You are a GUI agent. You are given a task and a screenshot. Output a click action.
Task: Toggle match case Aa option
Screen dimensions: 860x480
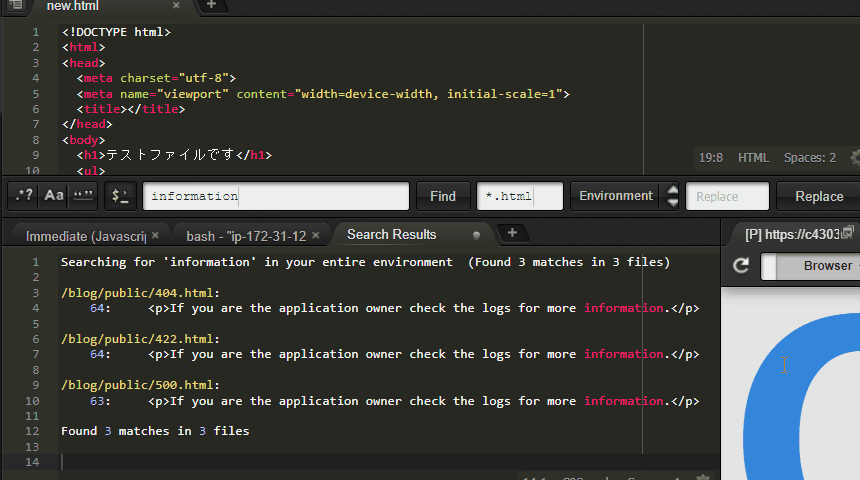[53, 196]
